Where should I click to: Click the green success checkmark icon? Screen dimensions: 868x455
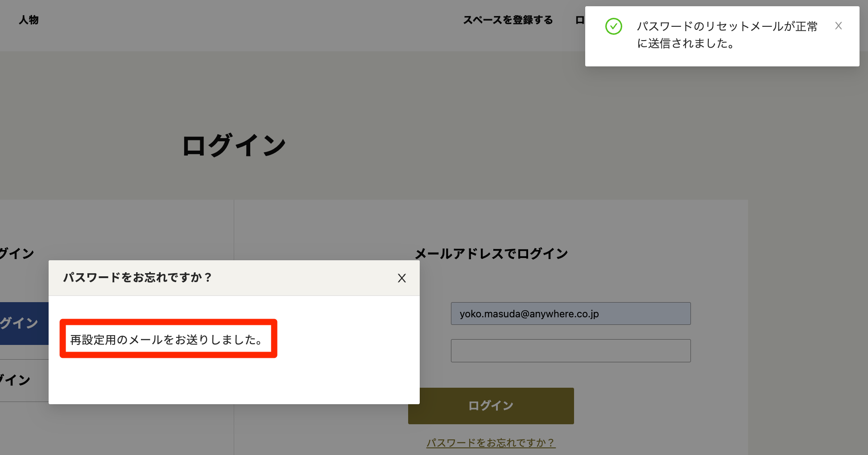(x=614, y=27)
